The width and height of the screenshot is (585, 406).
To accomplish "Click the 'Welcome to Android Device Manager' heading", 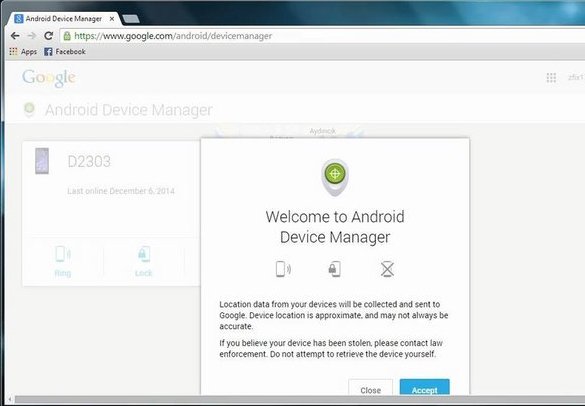I will click(335, 227).
